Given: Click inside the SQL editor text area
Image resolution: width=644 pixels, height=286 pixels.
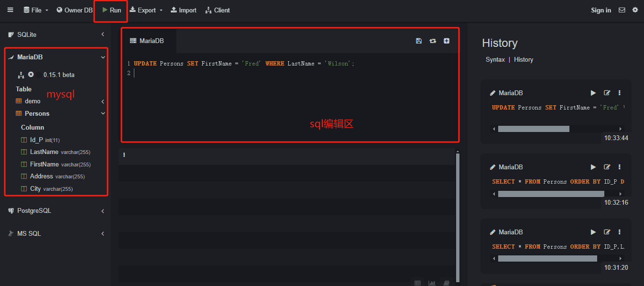Looking at the screenshot, I should coord(290,97).
